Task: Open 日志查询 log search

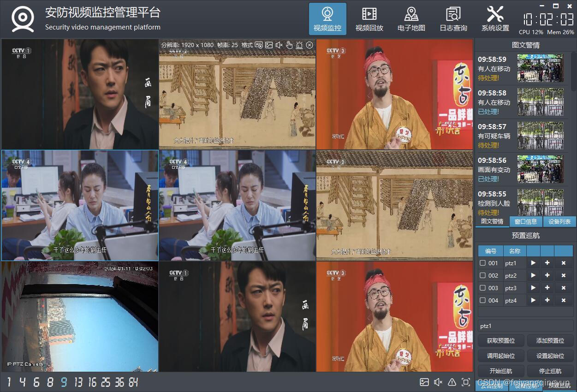Action: point(452,18)
